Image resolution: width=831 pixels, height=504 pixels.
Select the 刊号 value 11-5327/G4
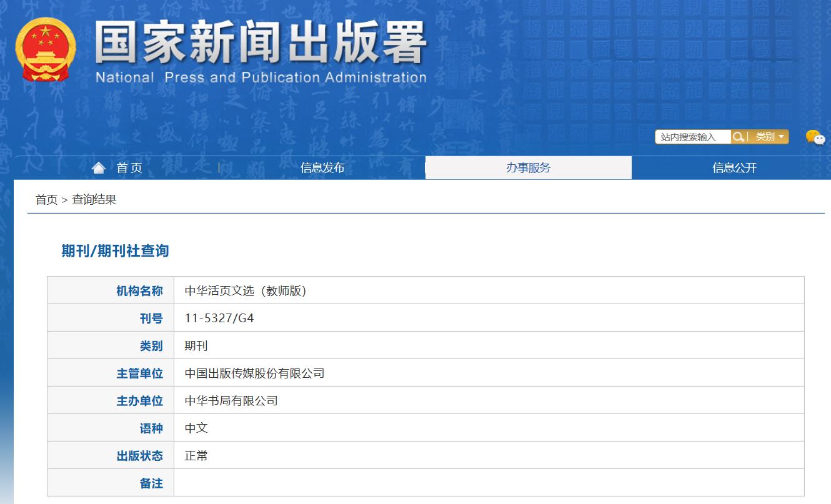[x=219, y=319]
